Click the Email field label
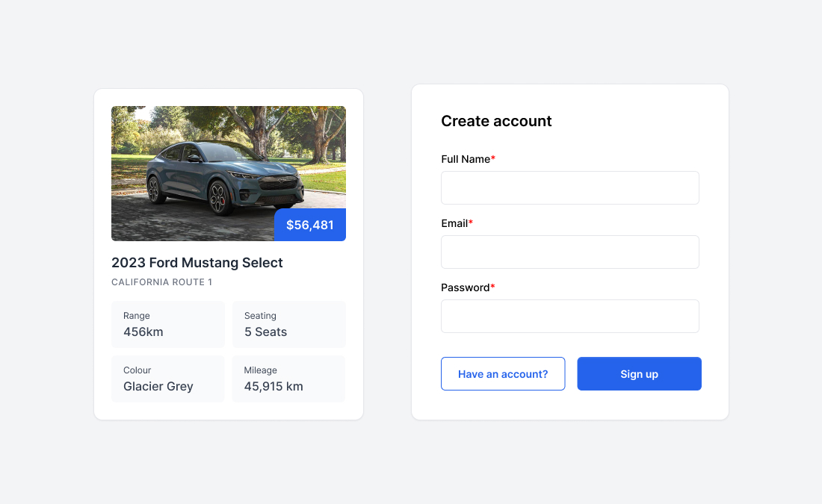The width and height of the screenshot is (822, 504). pos(454,224)
